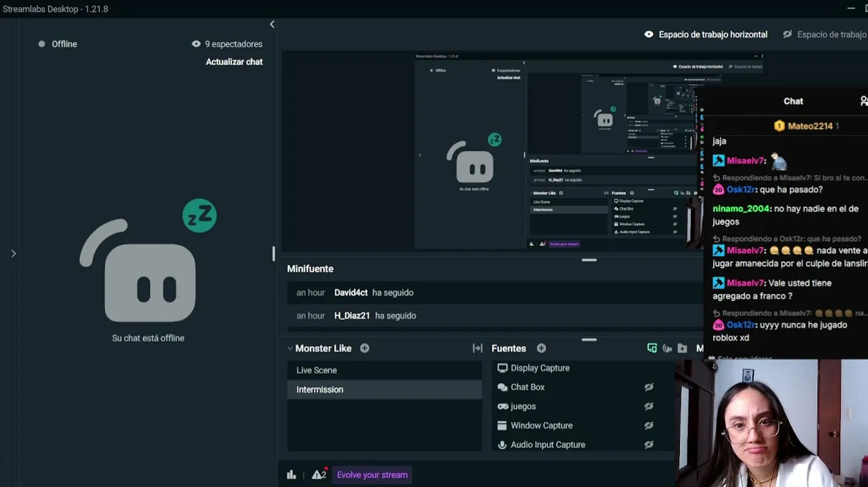Click the viewer count eye icon
868x487 pixels.
coord(196,44)
